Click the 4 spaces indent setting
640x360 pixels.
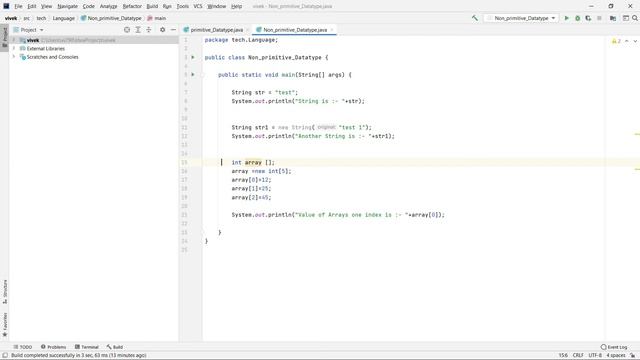616,356
